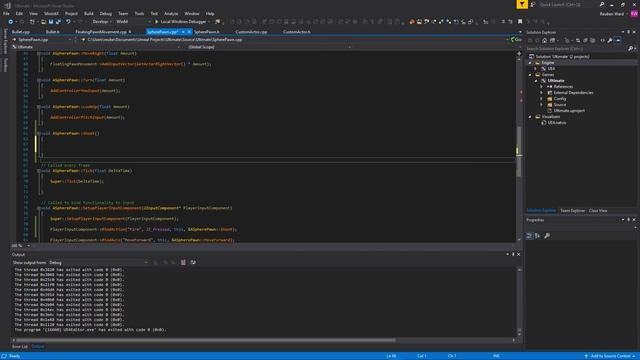Viewport: 640px width, 360px height.
Task: Click the user account avatar icon
Action: click(634, 13)
